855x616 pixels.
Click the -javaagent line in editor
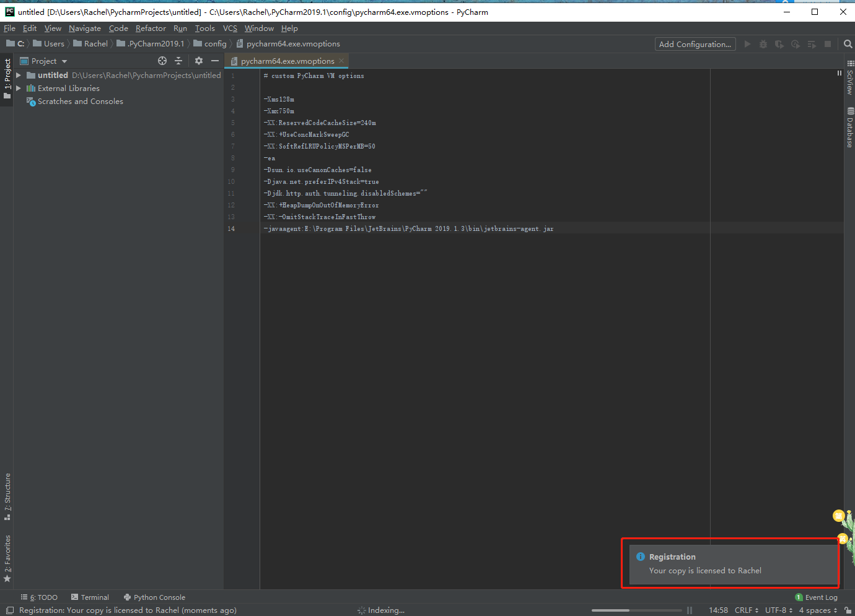coord(408,228)
